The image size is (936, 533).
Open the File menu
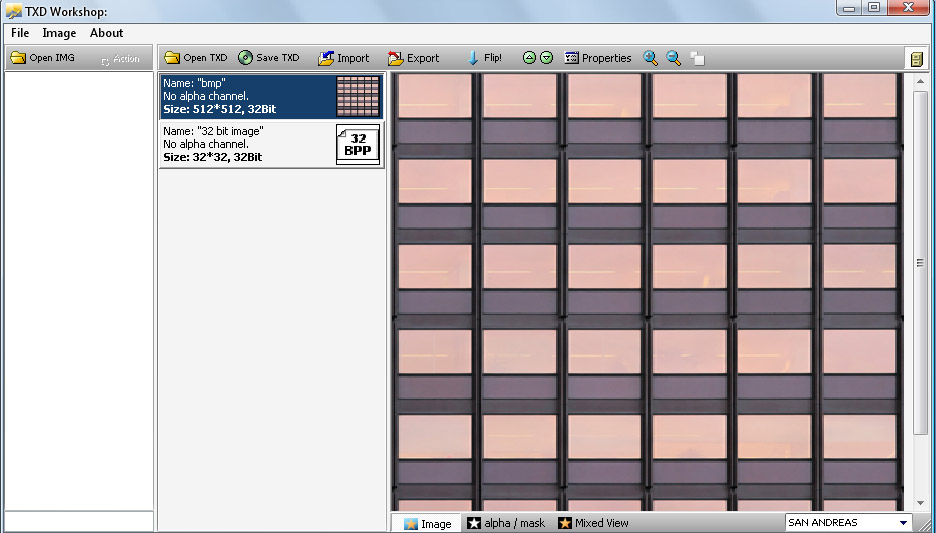(20, 33)
